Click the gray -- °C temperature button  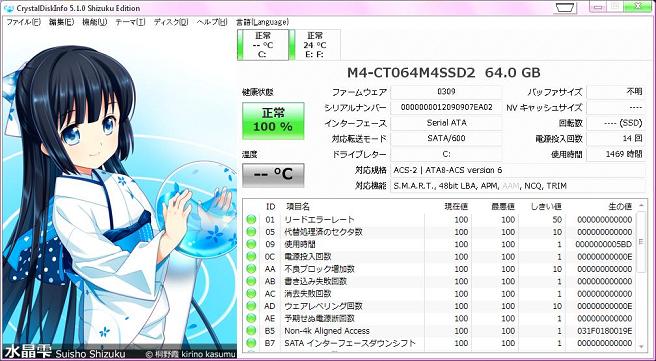pos(273,175)
